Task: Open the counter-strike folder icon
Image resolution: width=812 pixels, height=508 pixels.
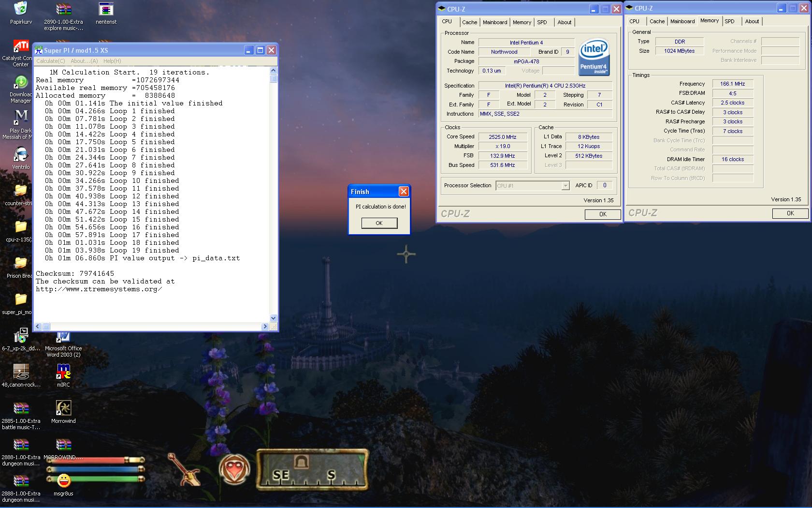Action: coord(21,191)
